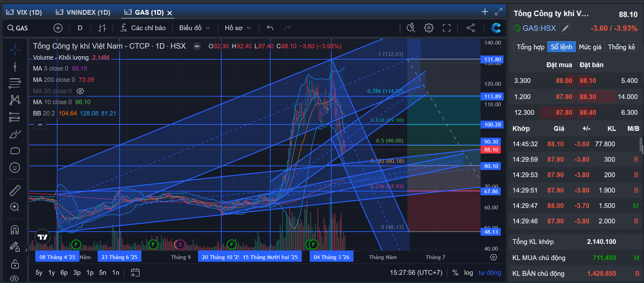Image resolution: width=644 pixels, height=283 pixels.
Task: Click the TradingView logo on chart
Action: pos(42,237)
